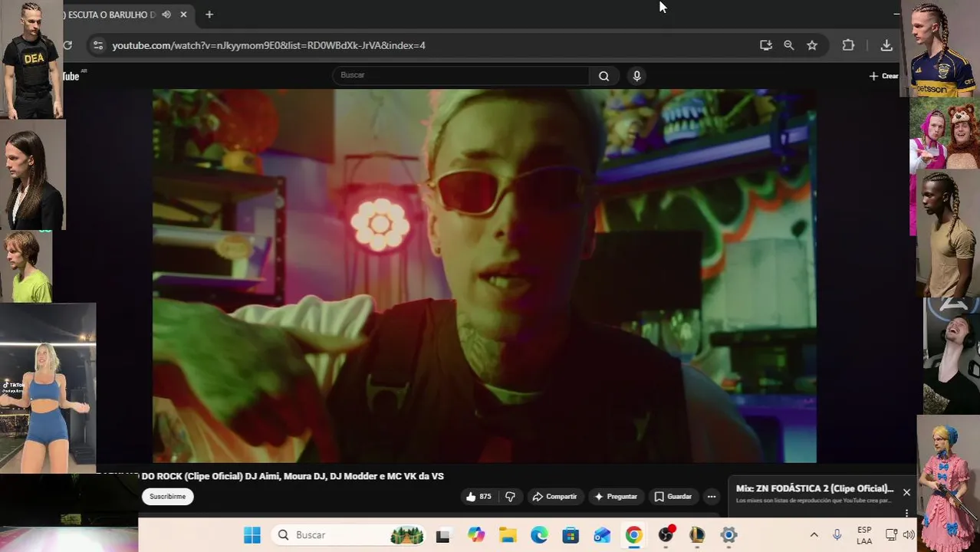Click the laughing headset streamer overlay
The height and width of the screenshot is (552, 980).
pyautogui.click(x=951, y=356)
